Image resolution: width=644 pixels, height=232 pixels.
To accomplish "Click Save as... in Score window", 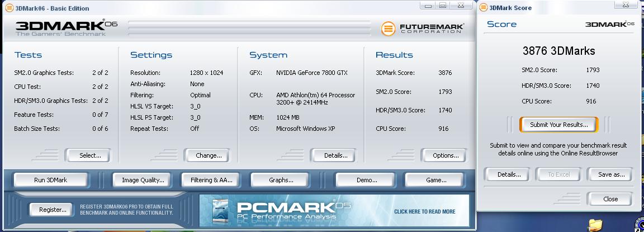I will pyautogui.click(x=611, y=174).
